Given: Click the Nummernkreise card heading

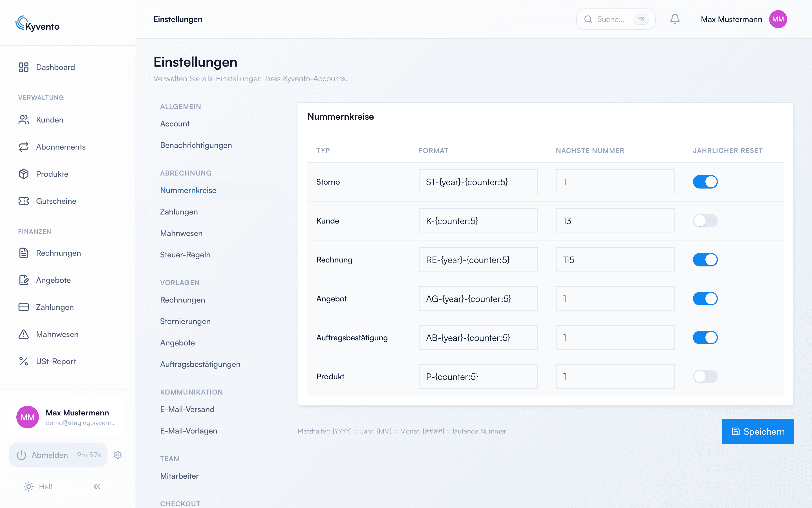Looking at the screenshot, I should tap(340, 117).
